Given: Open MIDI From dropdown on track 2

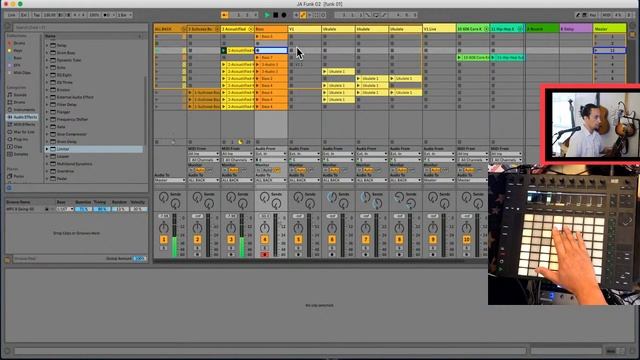Looking at the screenshot, I should [x=203, y=154].
